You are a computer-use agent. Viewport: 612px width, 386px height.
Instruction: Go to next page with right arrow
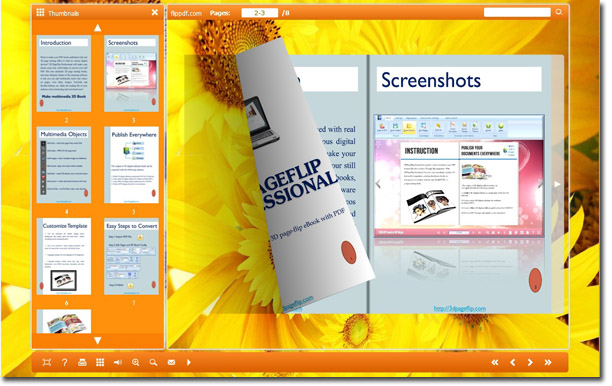point(530,363)
